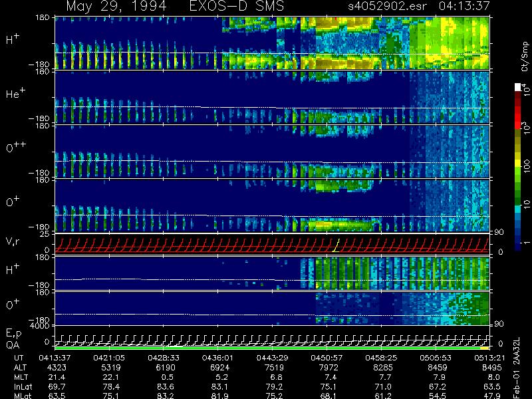The height and width of the screenshot is (399, 532).
Task: Click ALT value '7972'
Action: pyautogui.click(x=329, y=368)
